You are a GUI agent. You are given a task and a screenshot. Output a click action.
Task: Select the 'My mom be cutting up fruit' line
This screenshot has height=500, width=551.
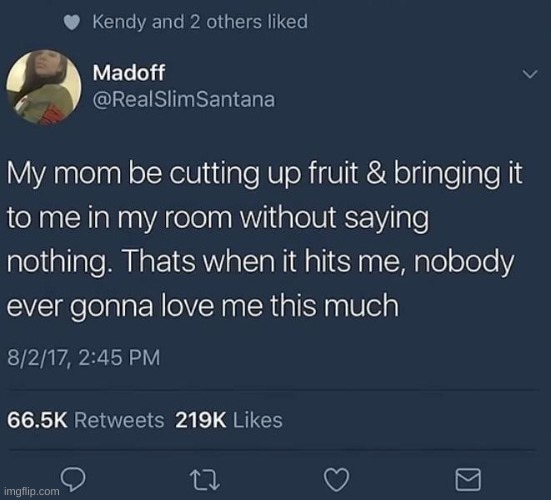pyautogui.click(x=265, y=175)
